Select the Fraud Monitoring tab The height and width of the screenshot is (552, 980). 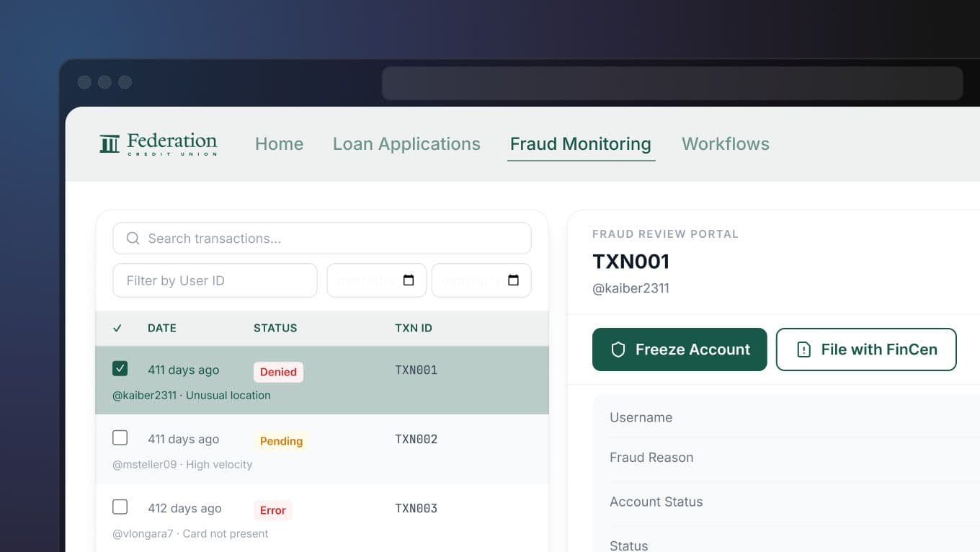pos(581,144)
